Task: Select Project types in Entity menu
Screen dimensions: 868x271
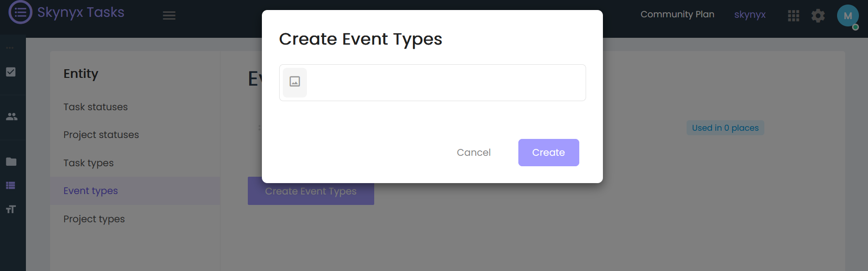Action: pyautogui.click(x=94, y=219)
